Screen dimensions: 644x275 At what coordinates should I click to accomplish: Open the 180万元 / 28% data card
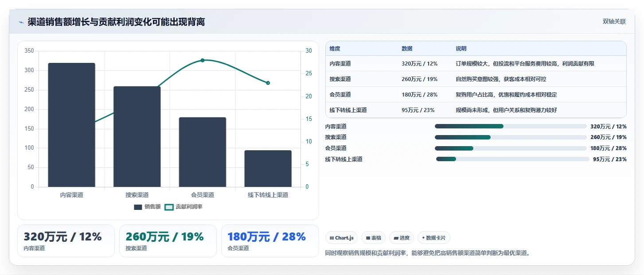pos(270,241)
